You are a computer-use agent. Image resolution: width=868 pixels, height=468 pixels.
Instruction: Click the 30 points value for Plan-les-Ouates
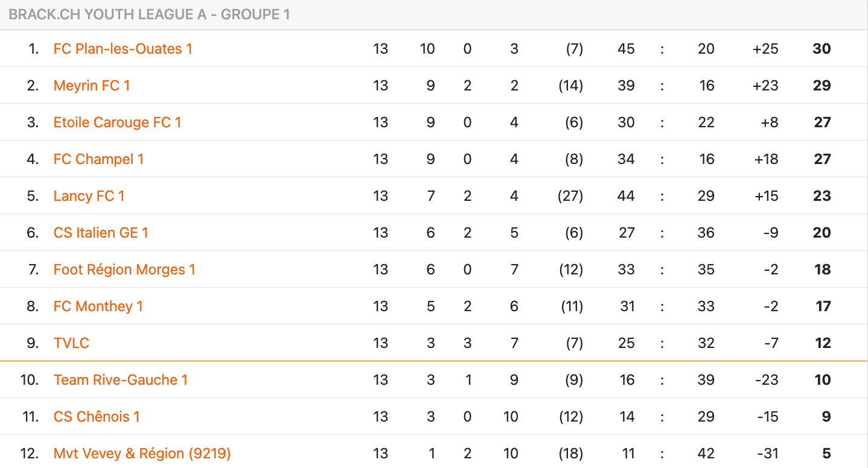[822, 49]
